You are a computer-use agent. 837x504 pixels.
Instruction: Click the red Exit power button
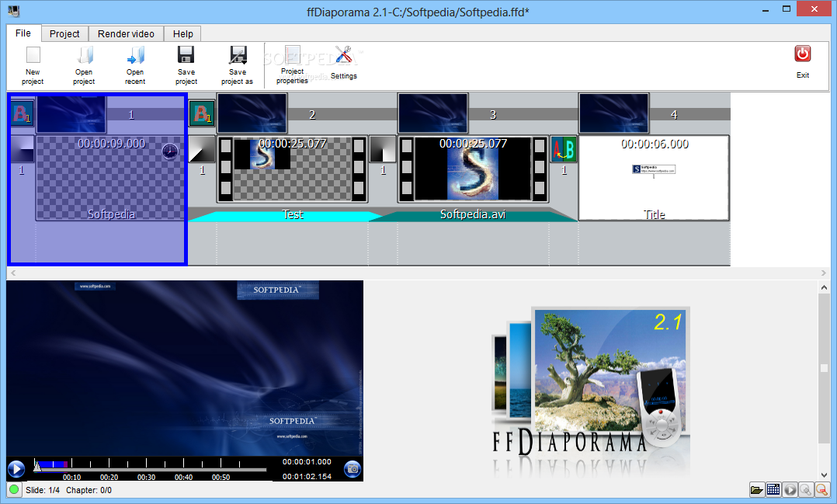click(x=803, y=54)
